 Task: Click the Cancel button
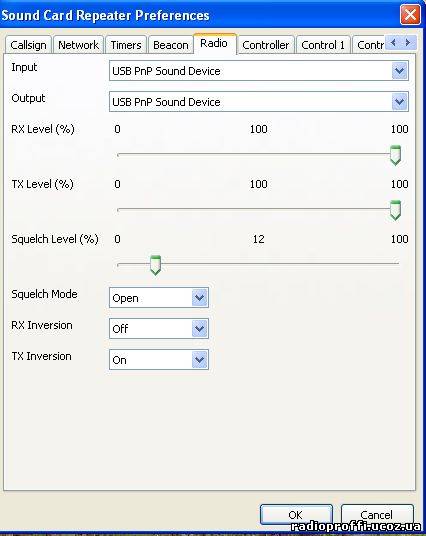coord(377,514)
